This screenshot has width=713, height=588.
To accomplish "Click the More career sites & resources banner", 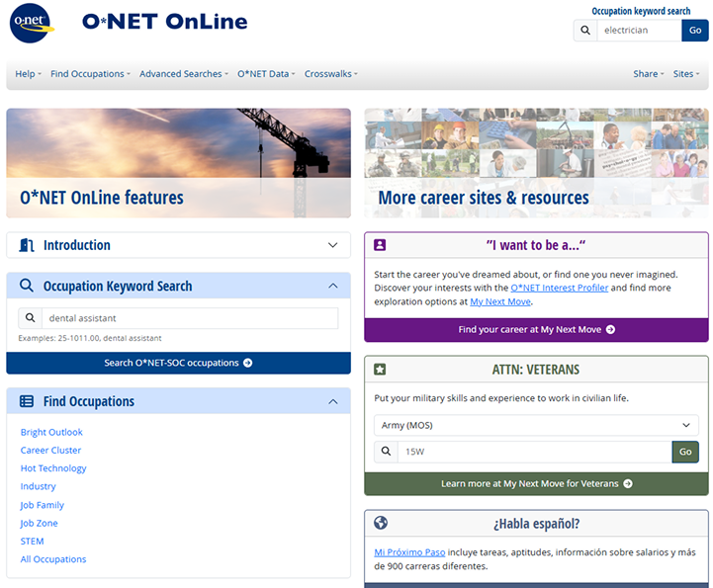I will [536, 163].
